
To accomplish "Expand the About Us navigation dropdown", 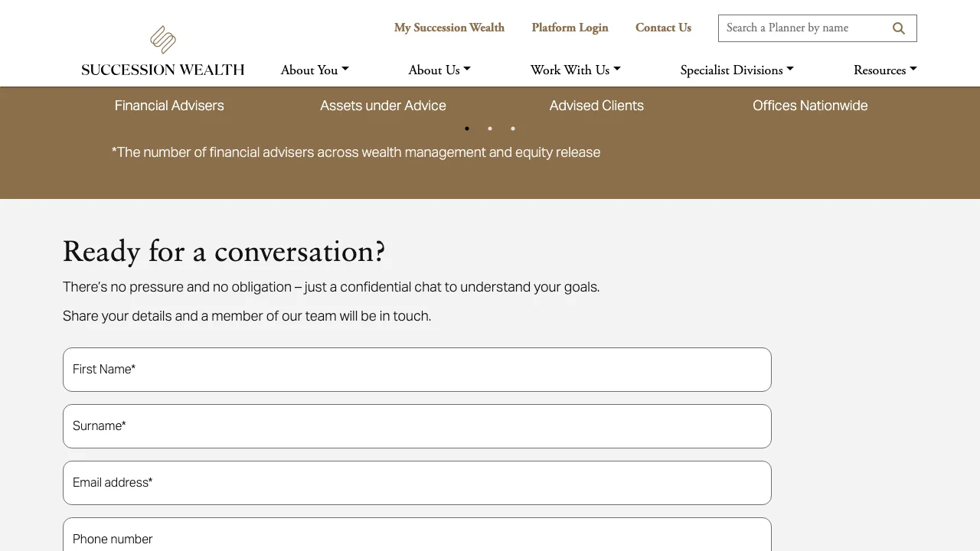I will (439, 70).
